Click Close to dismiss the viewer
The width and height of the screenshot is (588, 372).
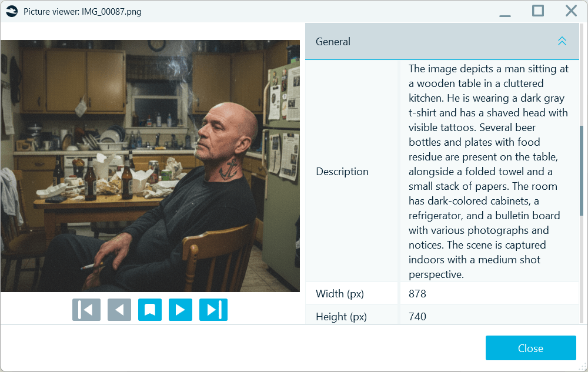pyautogui.click(x=530, y=348)
